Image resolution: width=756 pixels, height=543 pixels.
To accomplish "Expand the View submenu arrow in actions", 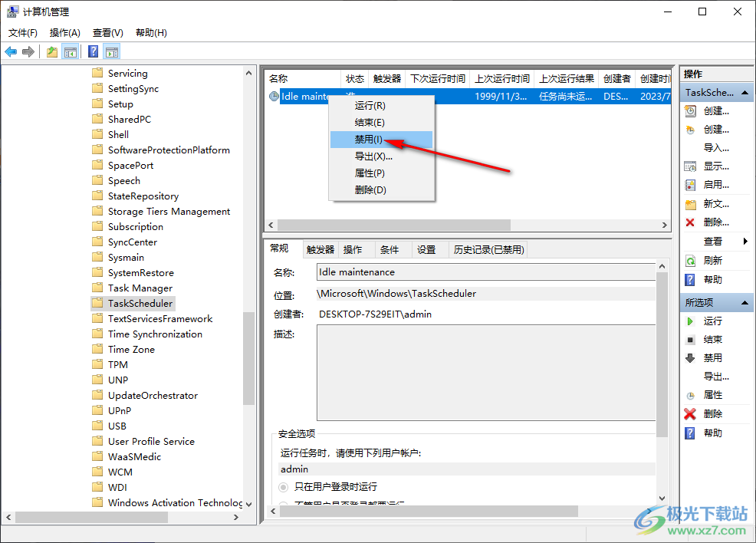I will 745,241.
